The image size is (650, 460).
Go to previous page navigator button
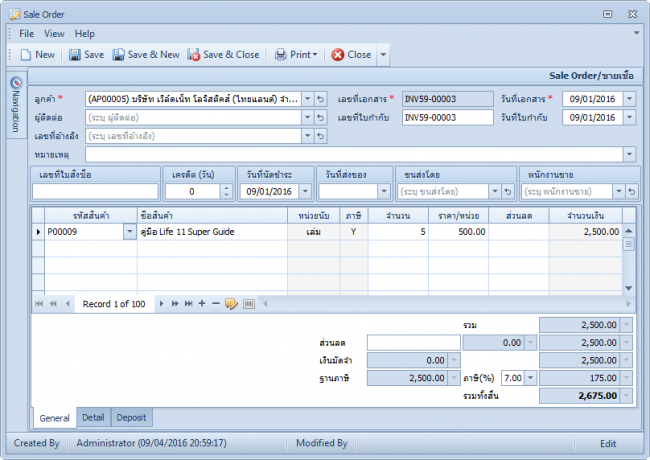coord(53,304)
